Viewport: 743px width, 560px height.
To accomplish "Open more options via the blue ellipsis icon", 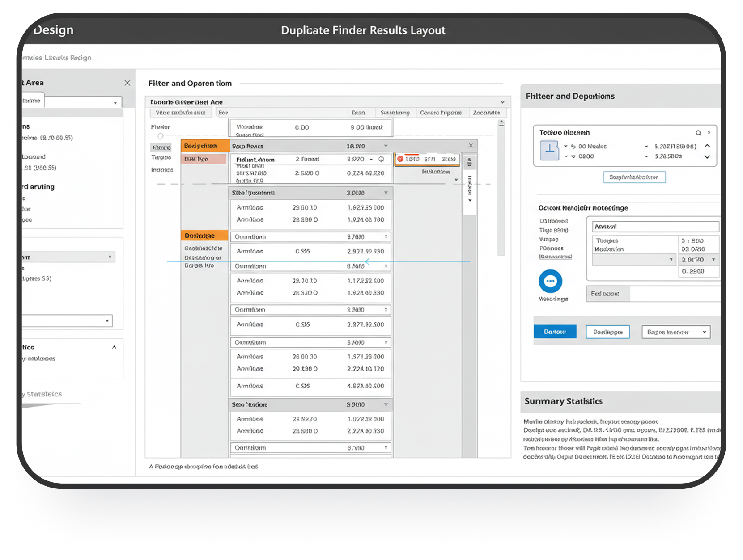I will [551, 280].
